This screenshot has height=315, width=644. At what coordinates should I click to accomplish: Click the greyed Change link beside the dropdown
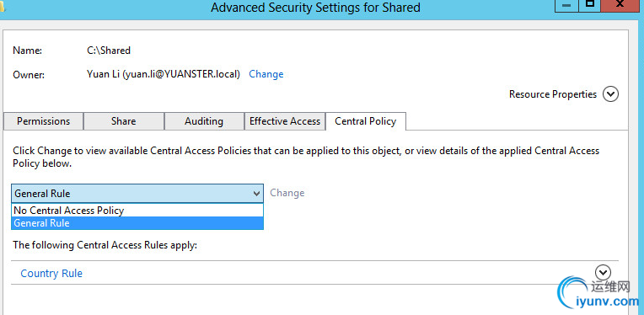pos(287,193)
